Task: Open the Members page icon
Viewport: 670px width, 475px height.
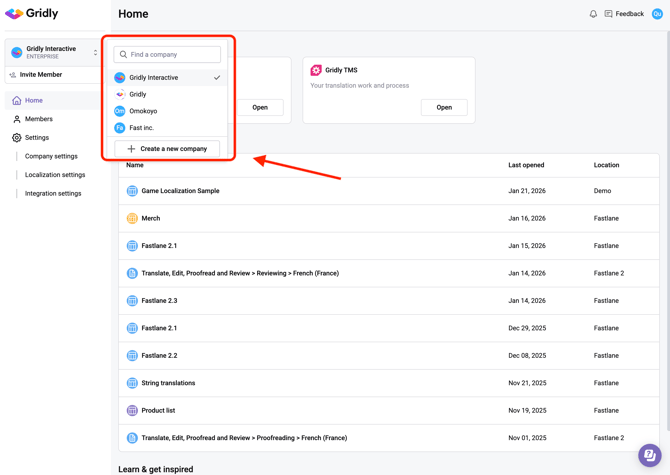Action: pos(17,119)
